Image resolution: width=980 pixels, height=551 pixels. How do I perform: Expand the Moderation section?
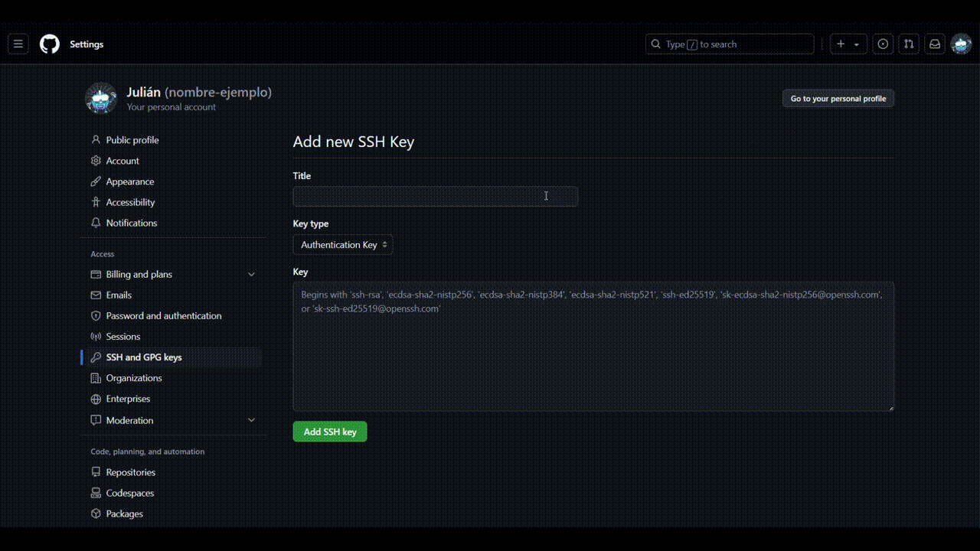[251, 420]
